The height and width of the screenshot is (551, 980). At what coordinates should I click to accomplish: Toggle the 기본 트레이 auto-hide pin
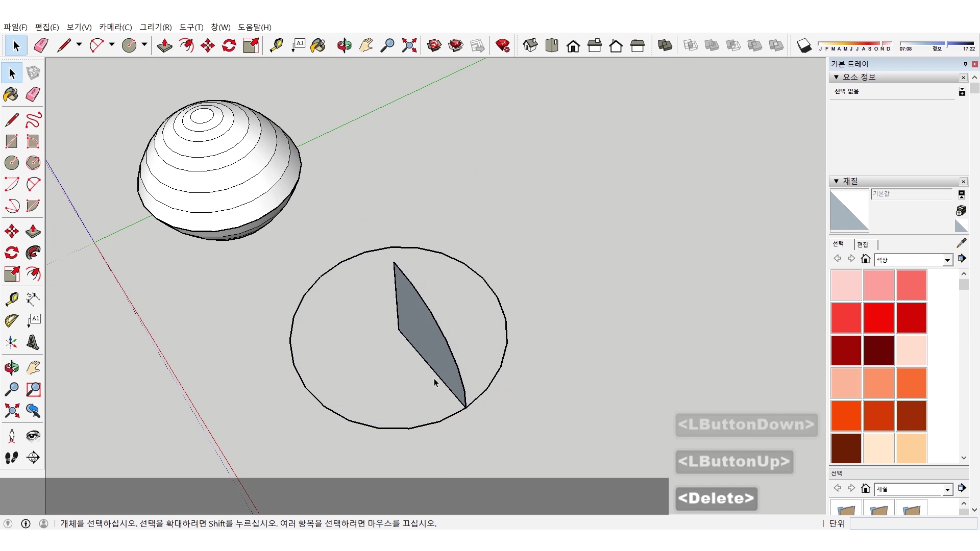[965, 64]
